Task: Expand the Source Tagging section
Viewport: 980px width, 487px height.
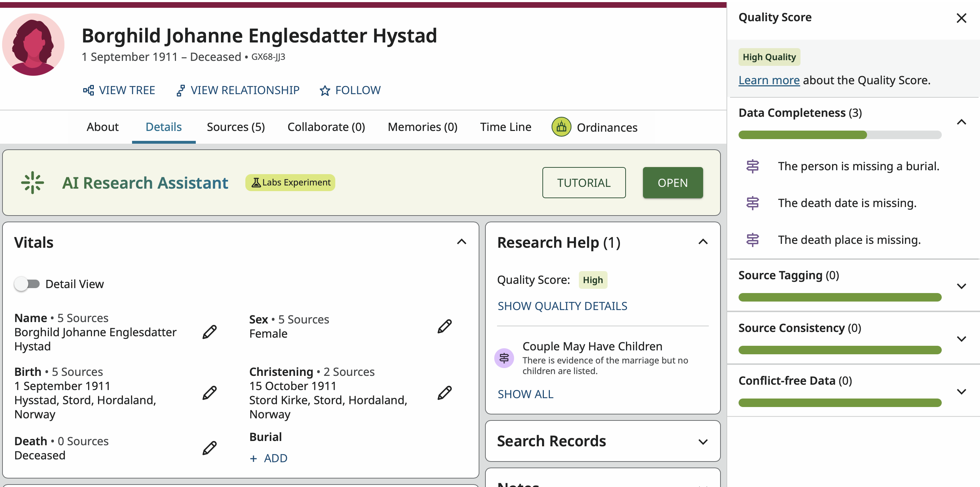Action: 961,286
